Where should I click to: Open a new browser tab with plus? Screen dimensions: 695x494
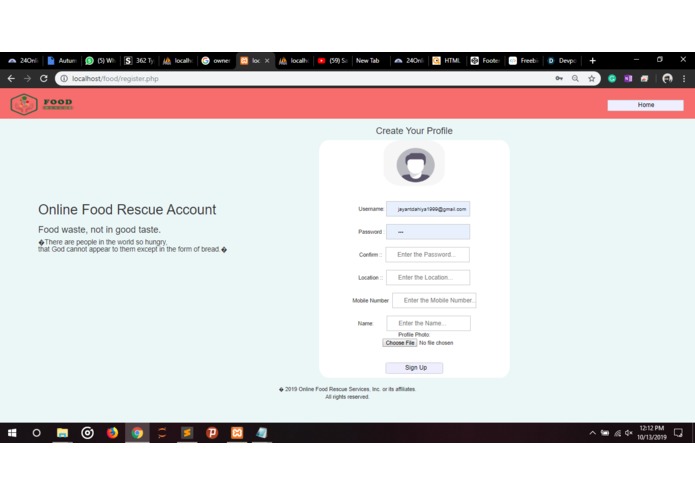pyautogui.click(x=593, y=61)
